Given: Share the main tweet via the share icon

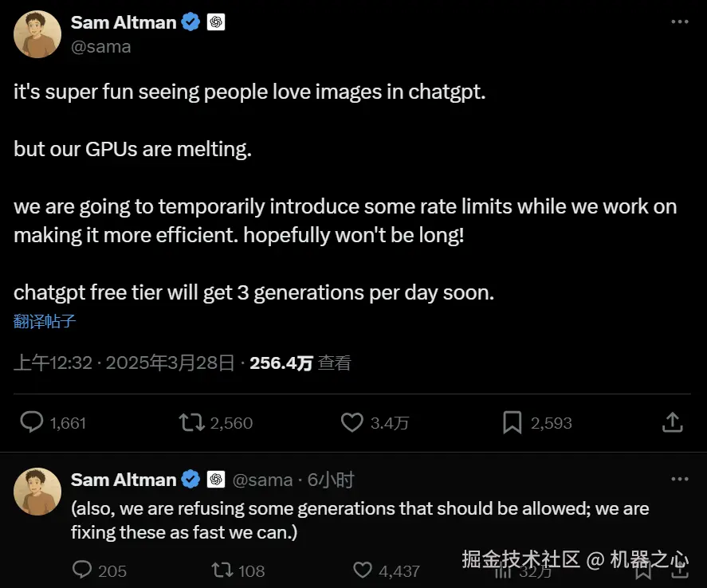Looking at the screenshot, I should pyautogui.click(x=672, y=422).
